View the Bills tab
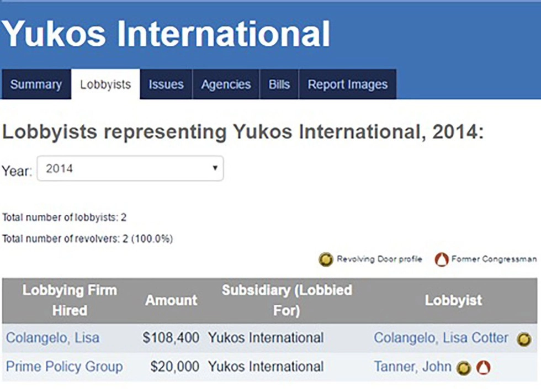Screen dimensions: 541x392 pos(279,84)
